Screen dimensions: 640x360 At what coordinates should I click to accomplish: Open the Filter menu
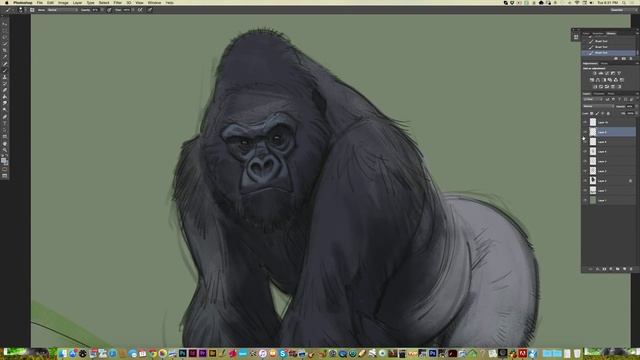pyautogui.click(x=118, y=2)
